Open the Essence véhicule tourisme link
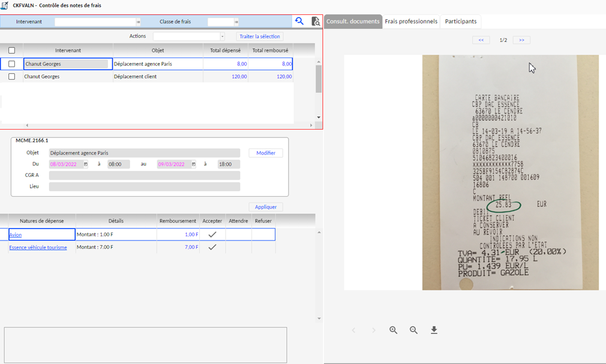The height and width of the screenshot is (364, 606). click(38, 247)
